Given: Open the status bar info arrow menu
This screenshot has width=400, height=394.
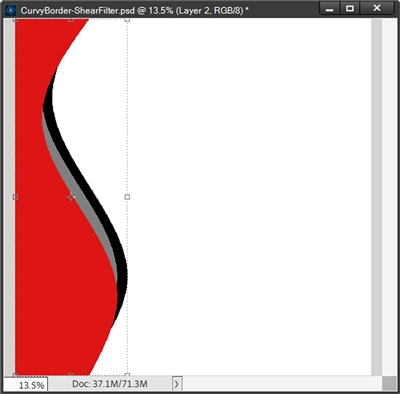Looking at the screenshot, I should point(177,384).
